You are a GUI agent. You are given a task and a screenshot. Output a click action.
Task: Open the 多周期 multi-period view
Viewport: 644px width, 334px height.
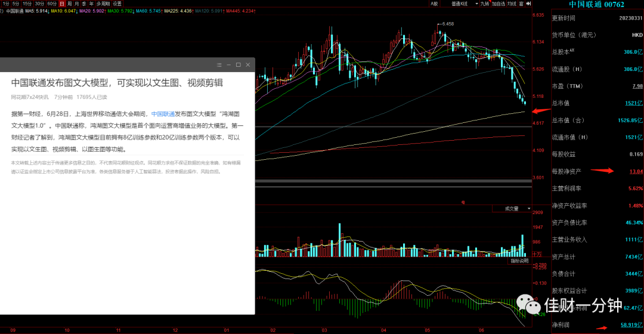[103, 4]
